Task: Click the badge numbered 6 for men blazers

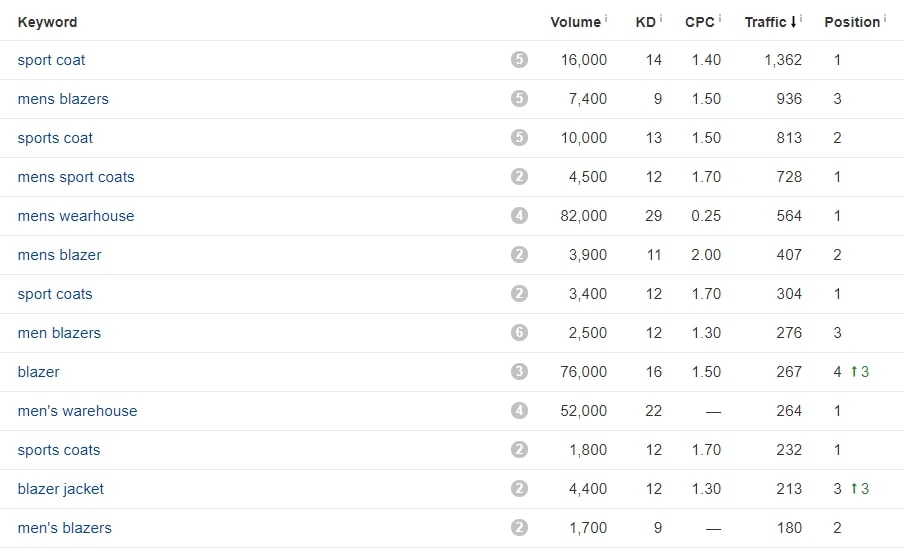Action: (519, 333)
